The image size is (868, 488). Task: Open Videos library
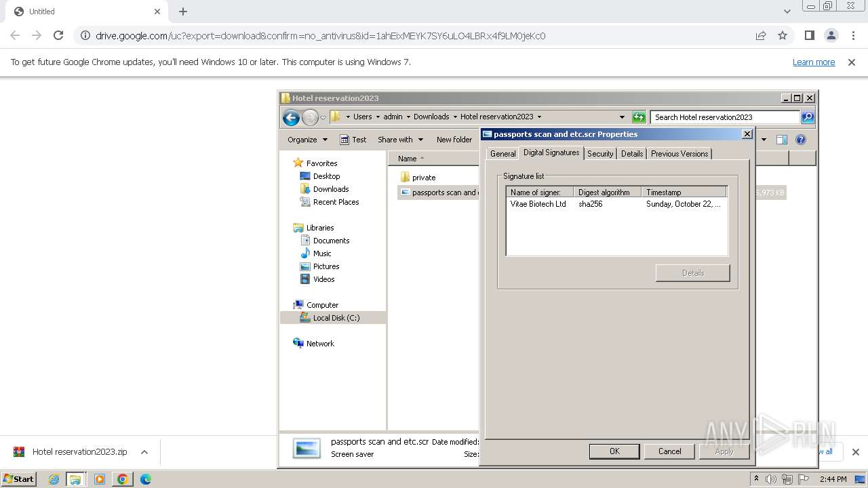(x=323, y=279)
